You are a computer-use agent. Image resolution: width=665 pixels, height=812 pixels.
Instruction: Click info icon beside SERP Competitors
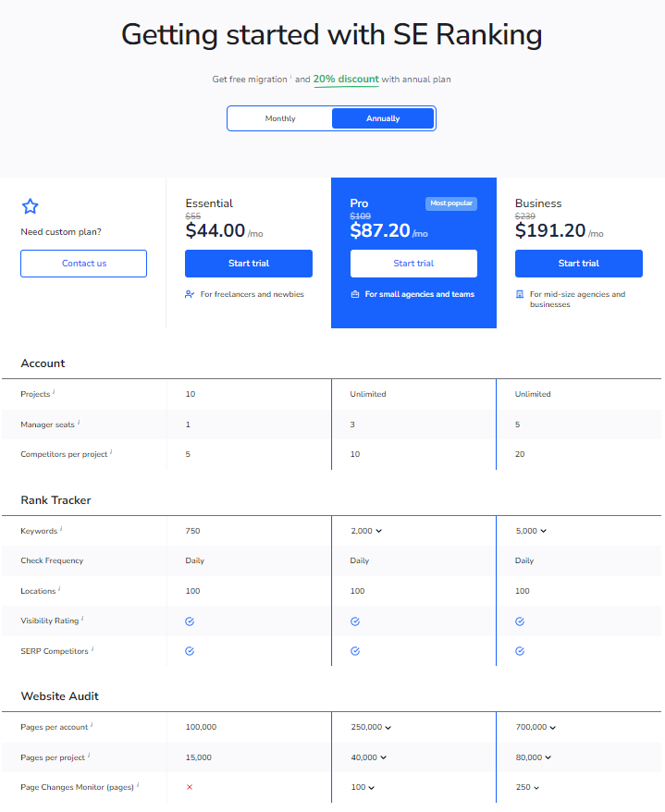pyautogui.click(x=92, y=649)
